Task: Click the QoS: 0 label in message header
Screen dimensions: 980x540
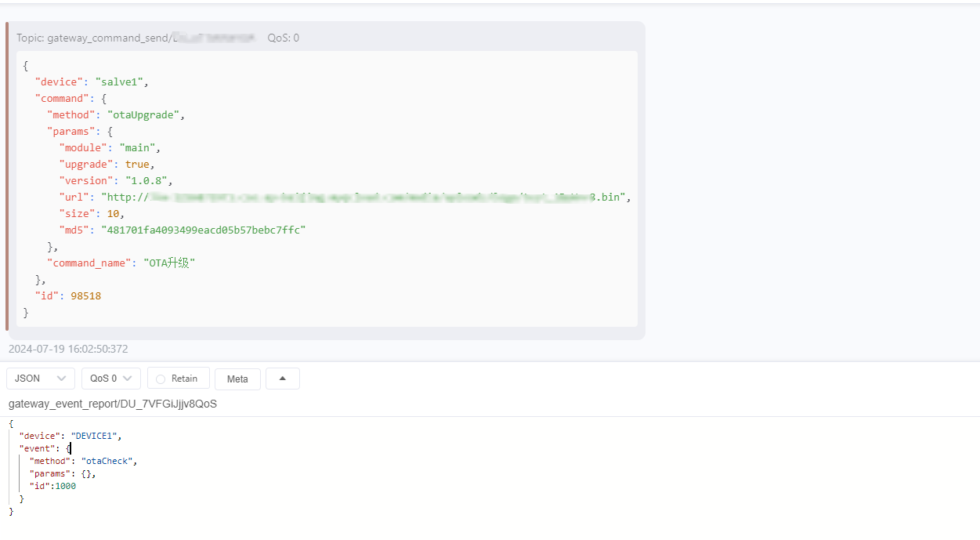Action: coord(283,38)
